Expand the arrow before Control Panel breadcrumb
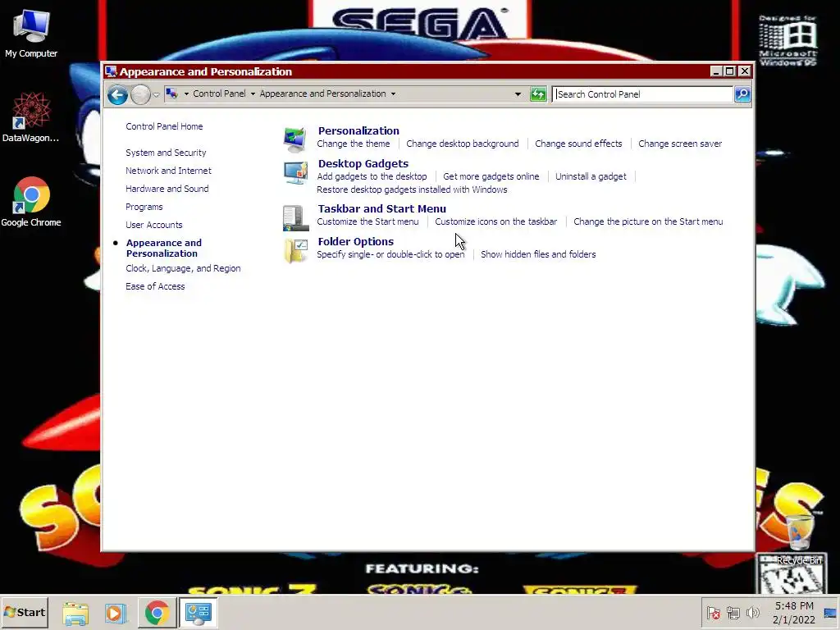Viewport: 840px width, 630px height. point(186,94)
